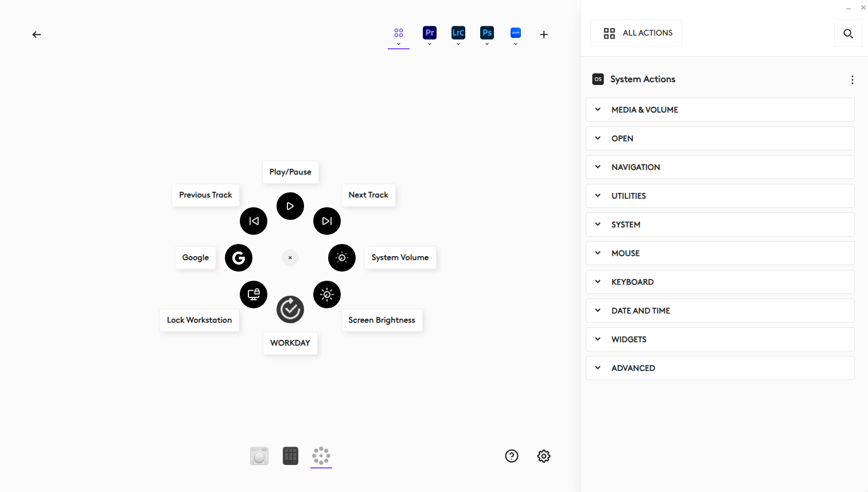Expand the WIDGETS category
This screenshot has height=492, width=868.
point(720,339)
